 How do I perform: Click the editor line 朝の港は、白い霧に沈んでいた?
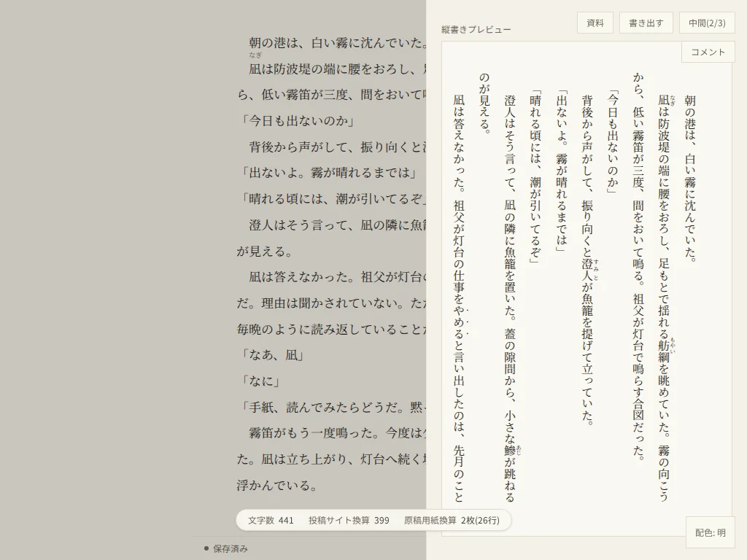337,43
